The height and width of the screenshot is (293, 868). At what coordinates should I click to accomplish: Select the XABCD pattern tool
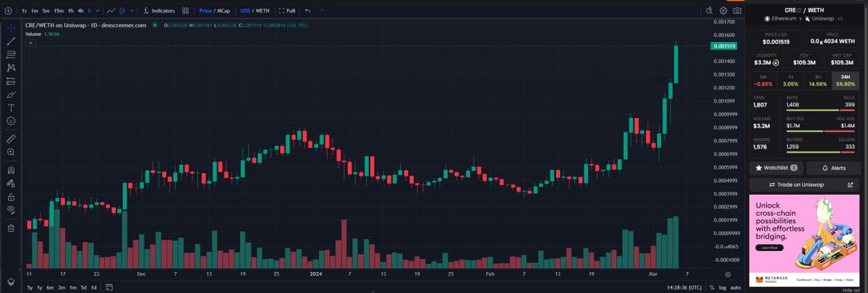tap(11, 67)
